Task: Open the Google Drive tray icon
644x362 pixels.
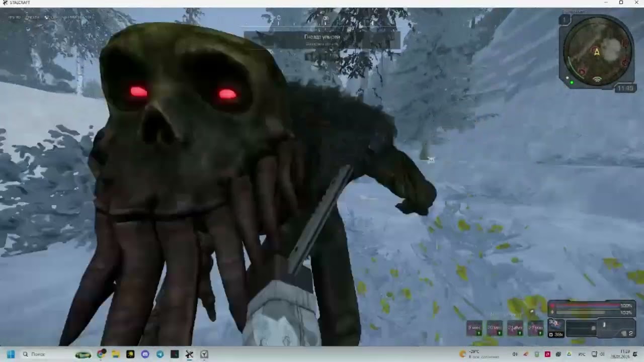Action: click(x=569, y=354)
